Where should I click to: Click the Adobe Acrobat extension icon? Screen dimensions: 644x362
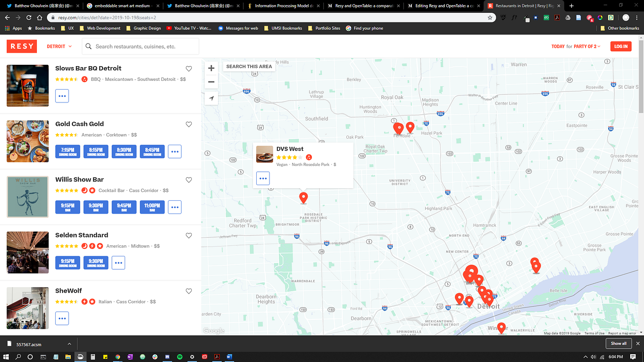tap(557, 17)
